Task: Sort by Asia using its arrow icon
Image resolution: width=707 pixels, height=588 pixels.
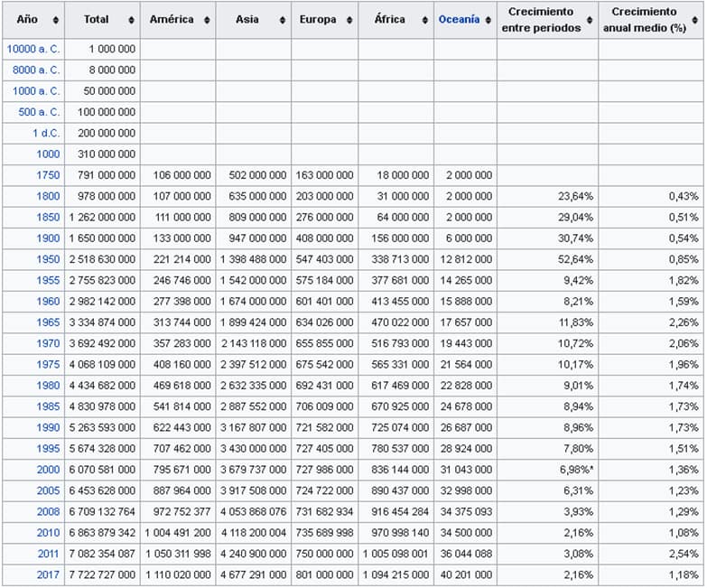Action: [281, 20]
